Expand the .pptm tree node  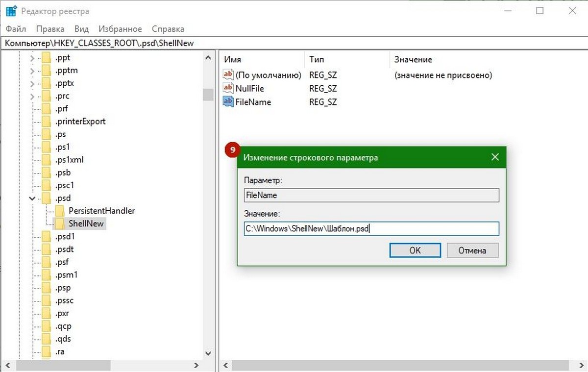(32, 71)
